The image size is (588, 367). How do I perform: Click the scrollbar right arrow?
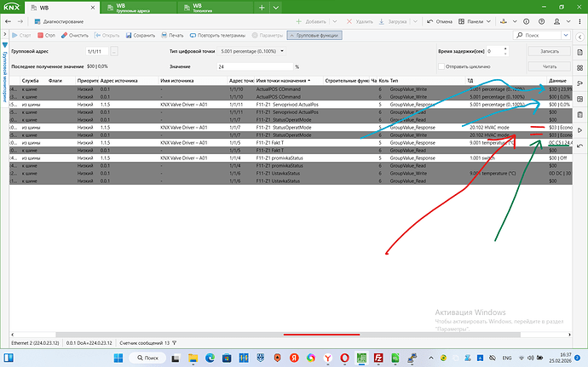click(569, 335)
